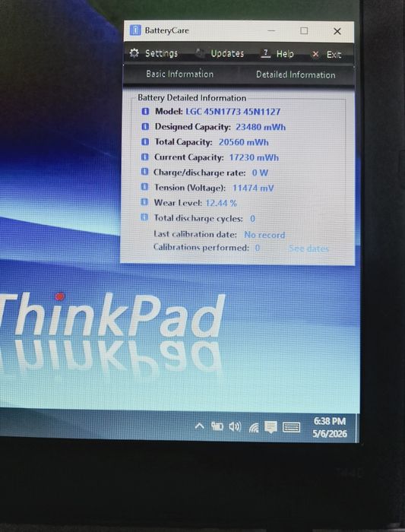Switch to the Detailed Information tab
The image size is (405, 532).
coord(296,74)
